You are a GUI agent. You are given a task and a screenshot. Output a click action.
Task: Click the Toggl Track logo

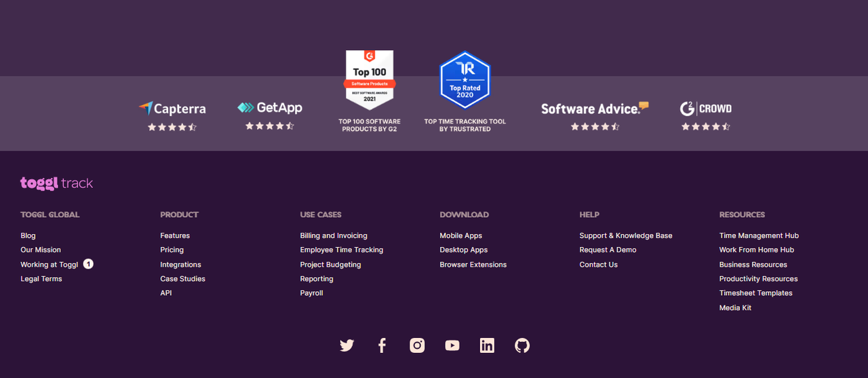56,183
